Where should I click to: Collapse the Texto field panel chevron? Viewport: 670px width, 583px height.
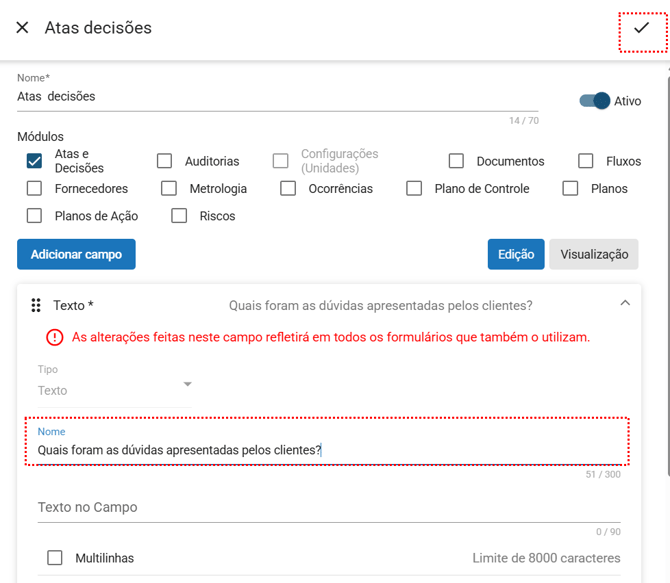point(625,303)
